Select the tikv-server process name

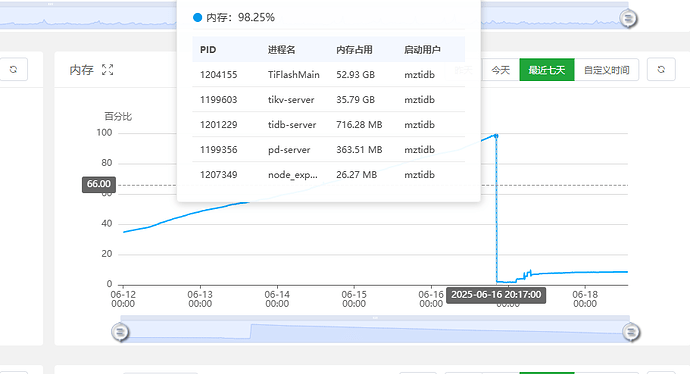[291, 100]
